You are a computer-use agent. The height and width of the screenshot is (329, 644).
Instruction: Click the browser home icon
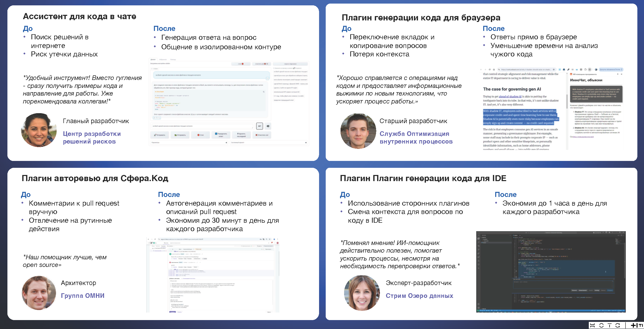(x=494, y=69)
